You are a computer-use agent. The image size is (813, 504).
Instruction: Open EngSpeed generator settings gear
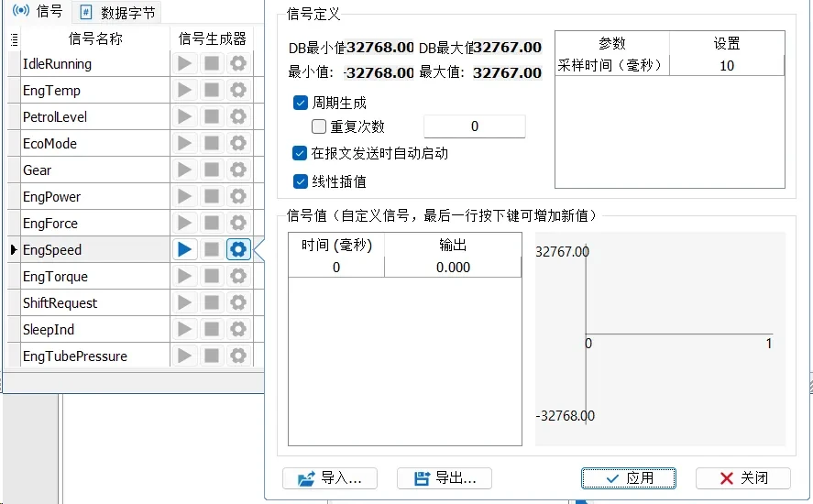click(x=238, y=249)
